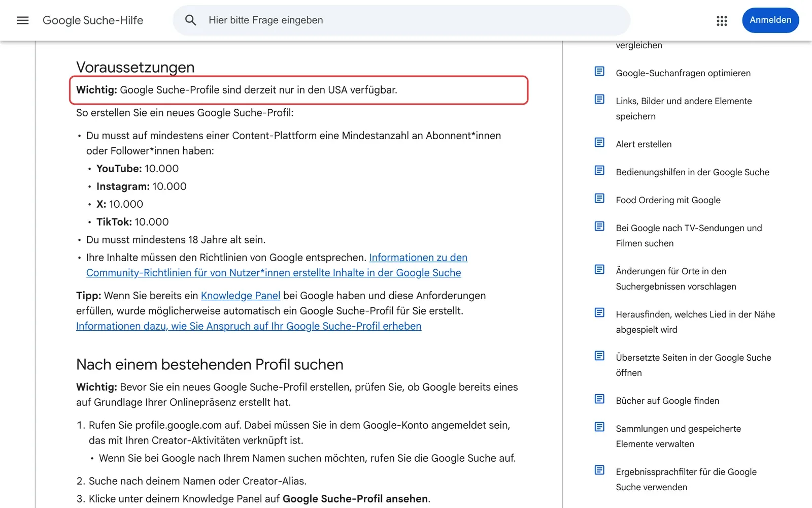The height and width of the screenshot is (508, 812).
Task: Open 'Übersetzte Seiten in der Google Suche öffnen'
Action: (x=693, y=365)
